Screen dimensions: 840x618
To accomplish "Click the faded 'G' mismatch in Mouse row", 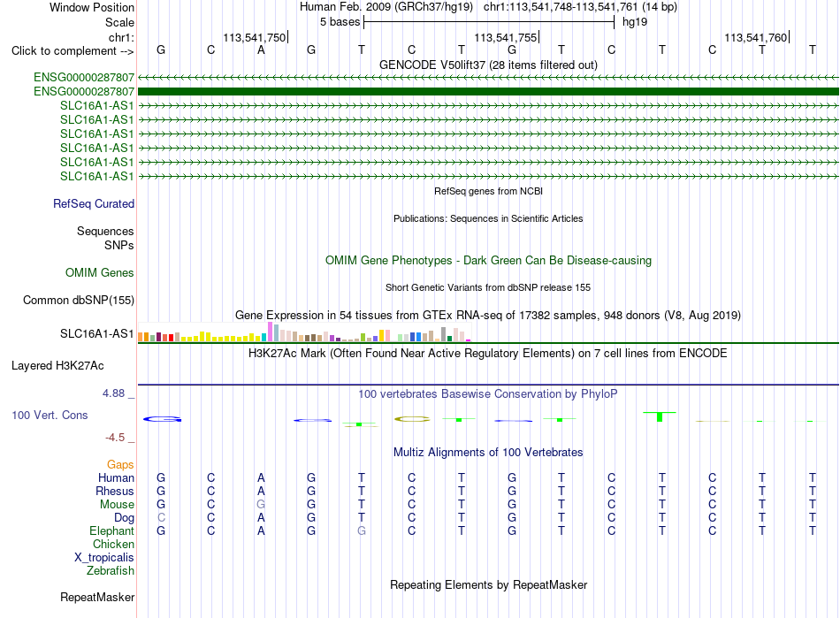I will coord(261,505).
